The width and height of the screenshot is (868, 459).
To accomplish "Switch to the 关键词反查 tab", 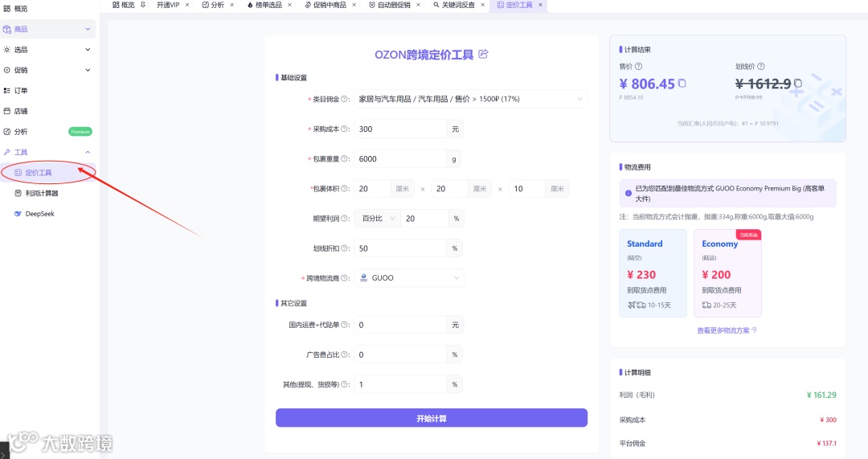I will [x=454, y=5].
